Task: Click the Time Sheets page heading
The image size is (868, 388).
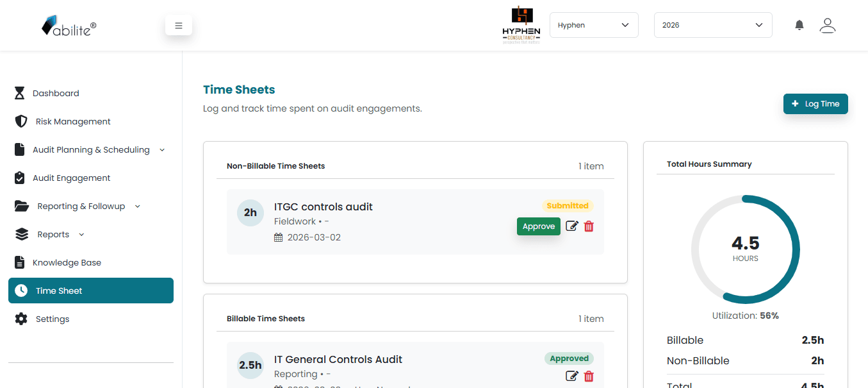Action: pos(239,90)
